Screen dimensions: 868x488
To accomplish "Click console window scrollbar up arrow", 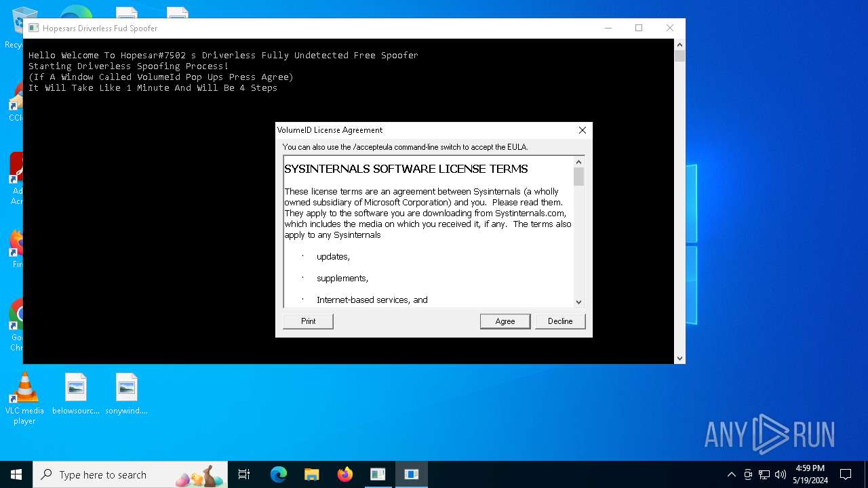I will coord(679,45).
